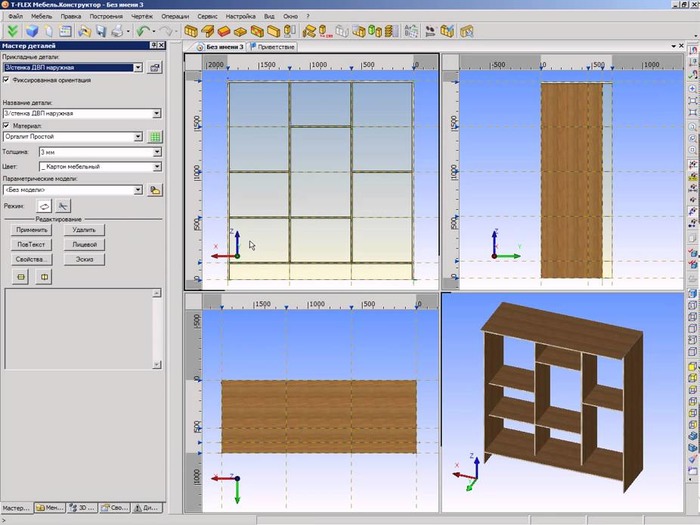Viewport: 700px width, 525px height.
Task: Click the cabinet with magnifier icon
Action: tap(467, 31)
